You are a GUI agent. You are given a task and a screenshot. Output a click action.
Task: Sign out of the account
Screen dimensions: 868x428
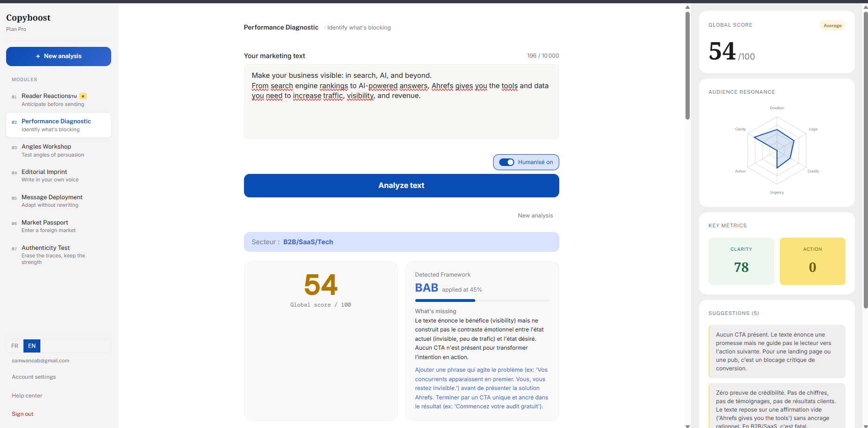[x=23, y=414]
